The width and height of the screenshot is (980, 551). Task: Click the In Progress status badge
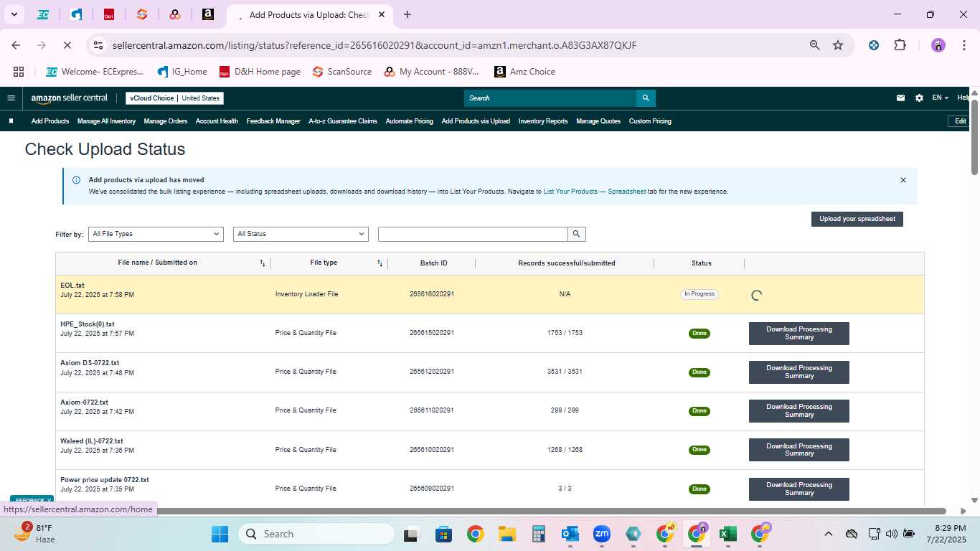(x=699, y=294)
